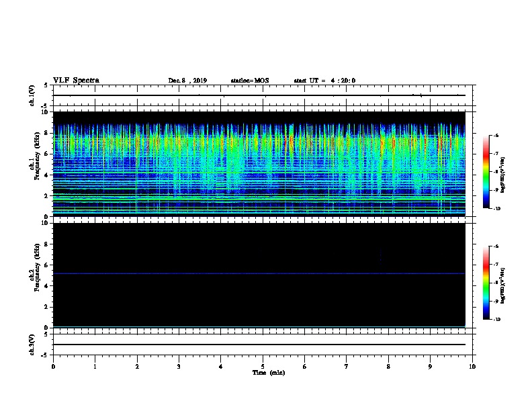Click the blue 5 kHz line in ch.2
The image size is (532, 411).
click(x=259, y=273)
